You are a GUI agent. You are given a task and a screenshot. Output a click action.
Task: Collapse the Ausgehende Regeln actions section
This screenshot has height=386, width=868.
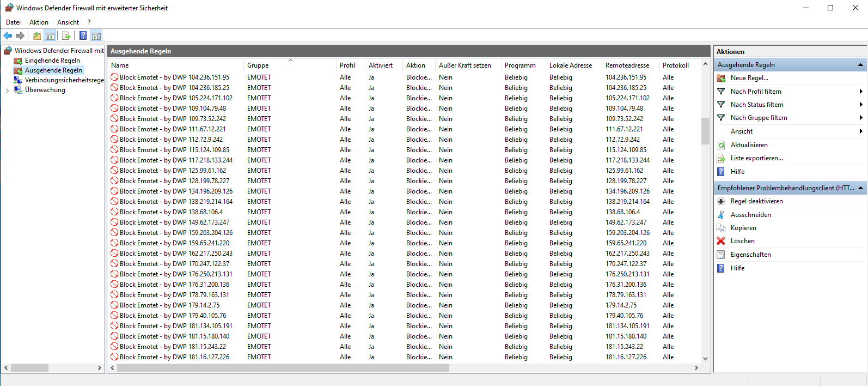pyautogui.click(x=860, y=65)
